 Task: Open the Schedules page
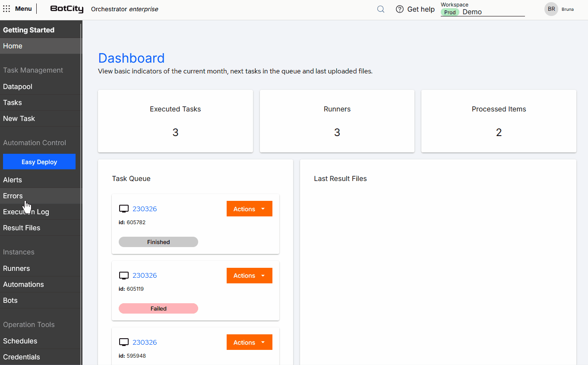(x=20, y=341)
